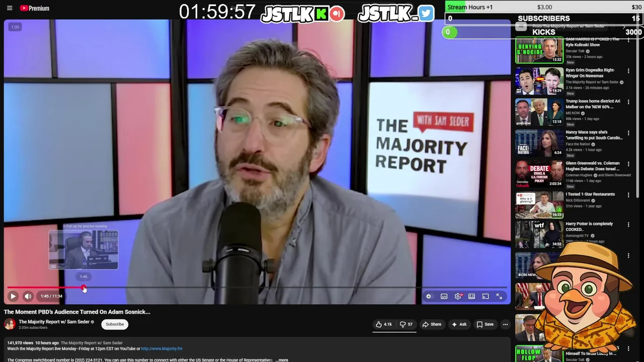Open options menu for Nancy Mace video

tap(628, 133)
